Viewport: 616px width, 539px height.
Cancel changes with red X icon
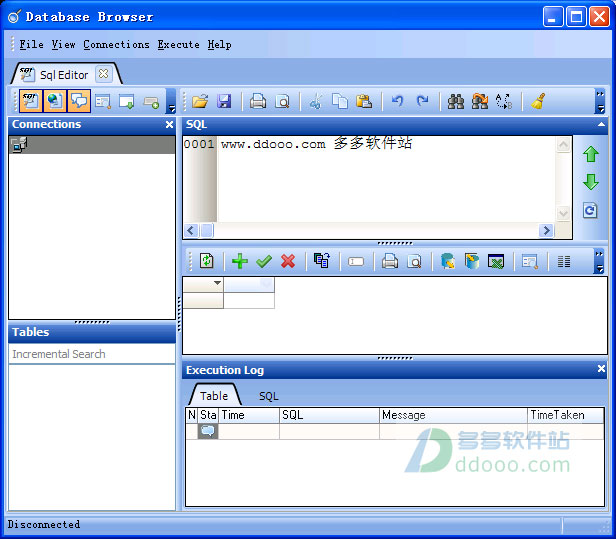[x=288, y=261]
